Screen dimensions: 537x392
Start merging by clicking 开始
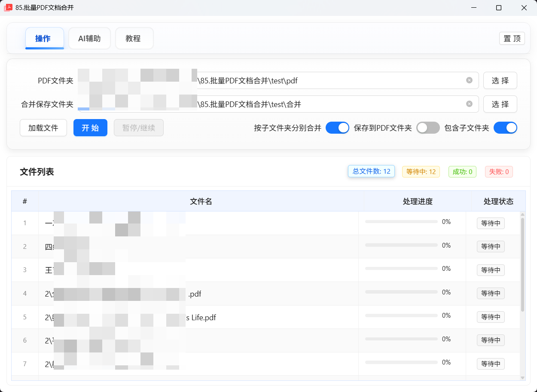point(90,128)
